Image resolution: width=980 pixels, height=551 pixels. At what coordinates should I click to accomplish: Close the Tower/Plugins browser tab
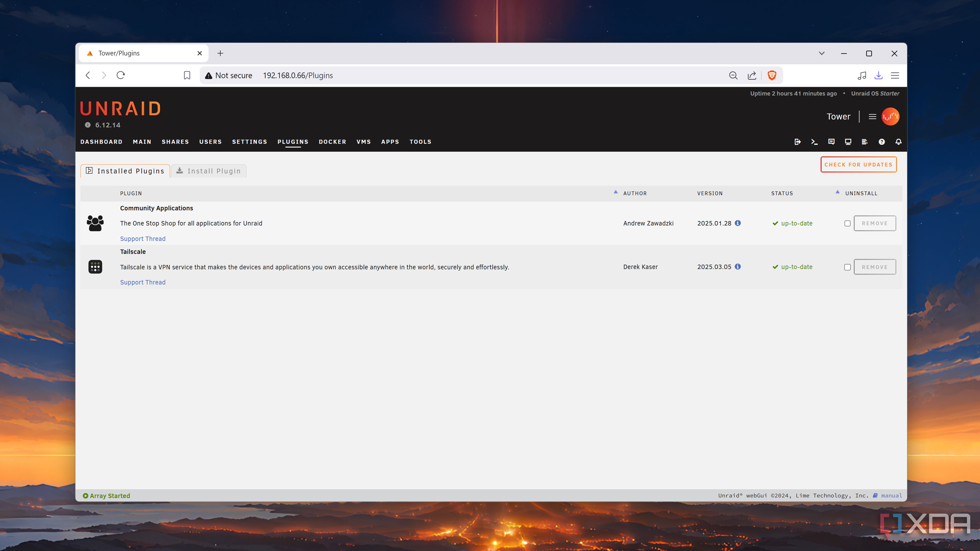click(x=199, y=53)
